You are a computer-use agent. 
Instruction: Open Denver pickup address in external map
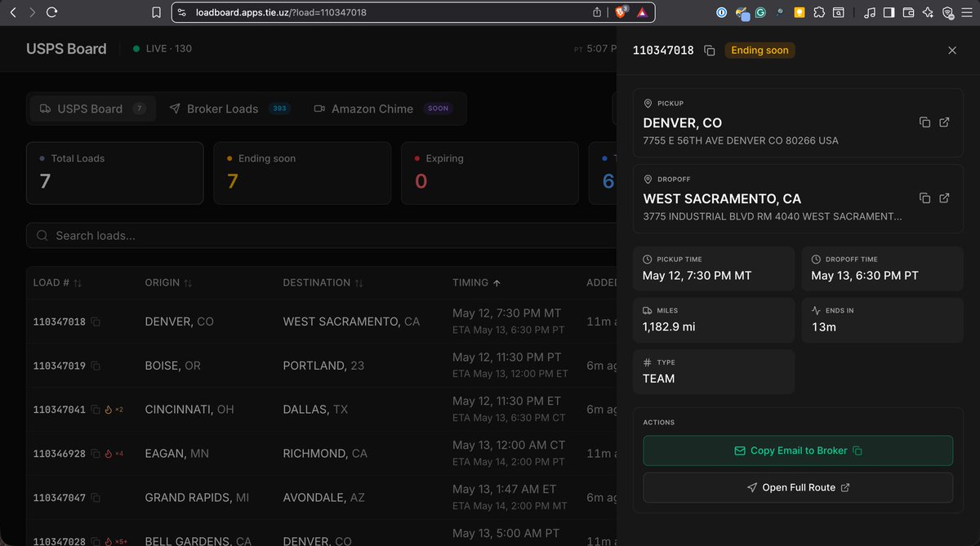944,122
